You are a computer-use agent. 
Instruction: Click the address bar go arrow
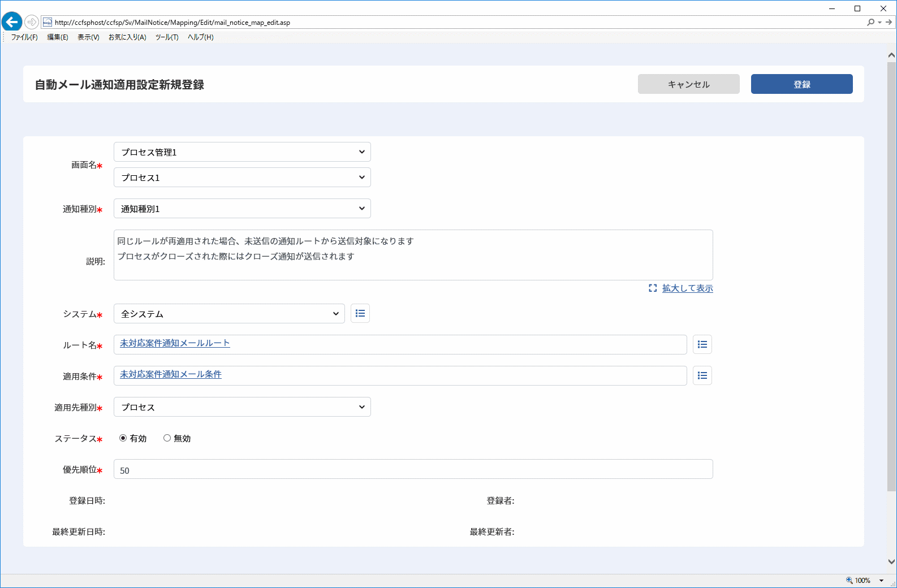coord(889,22)
